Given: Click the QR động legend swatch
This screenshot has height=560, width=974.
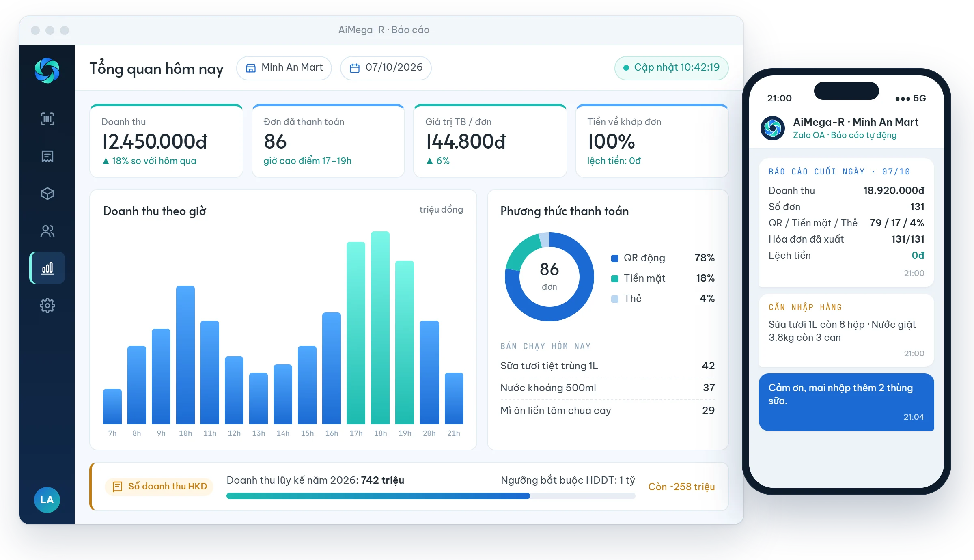Looking at the screenshot, I should [x=615, y=258].
